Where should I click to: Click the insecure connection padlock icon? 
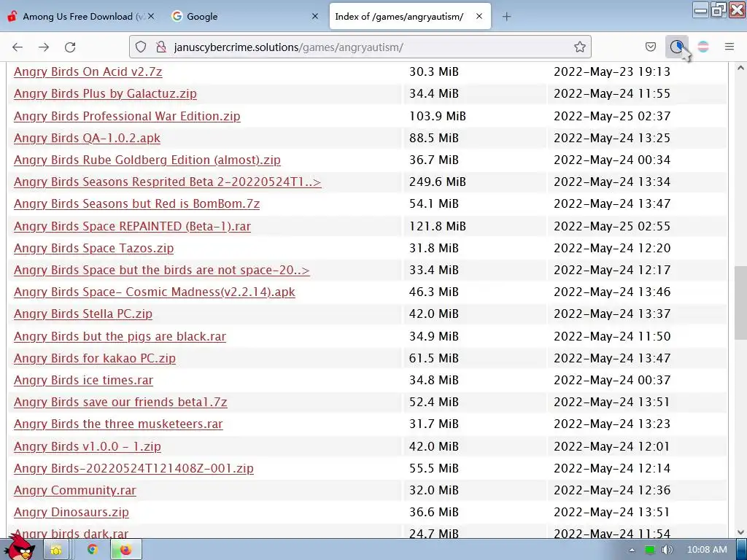(161, 47)
